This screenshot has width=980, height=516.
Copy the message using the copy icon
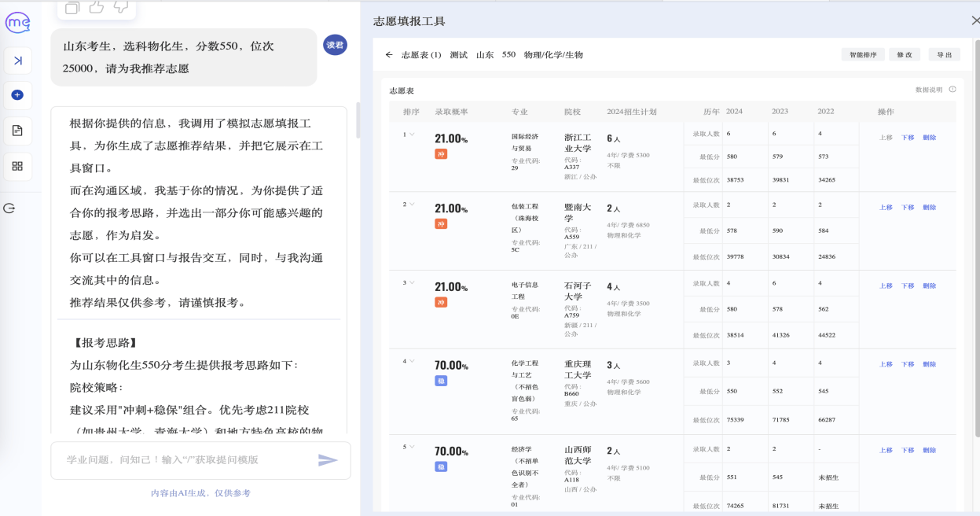click(x=72, y=7)
